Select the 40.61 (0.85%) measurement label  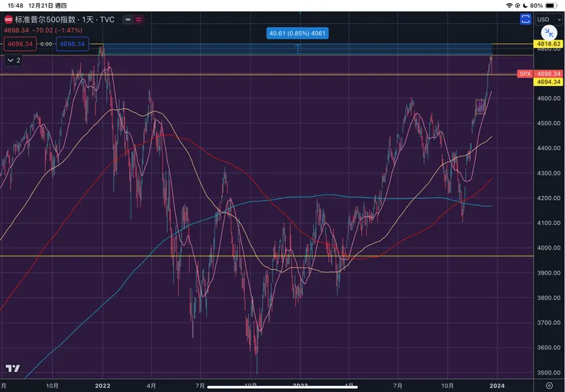pyautogui.click(x=297, y=33)
